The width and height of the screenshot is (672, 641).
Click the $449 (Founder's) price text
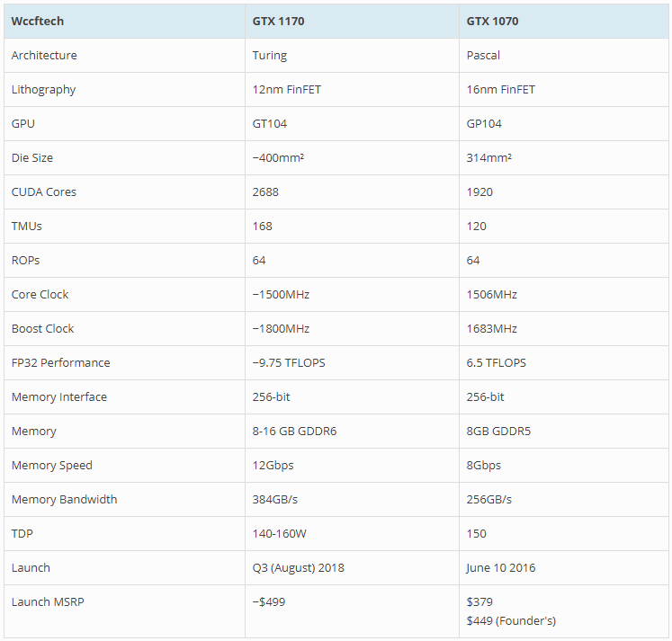click(x=512, y=620)
